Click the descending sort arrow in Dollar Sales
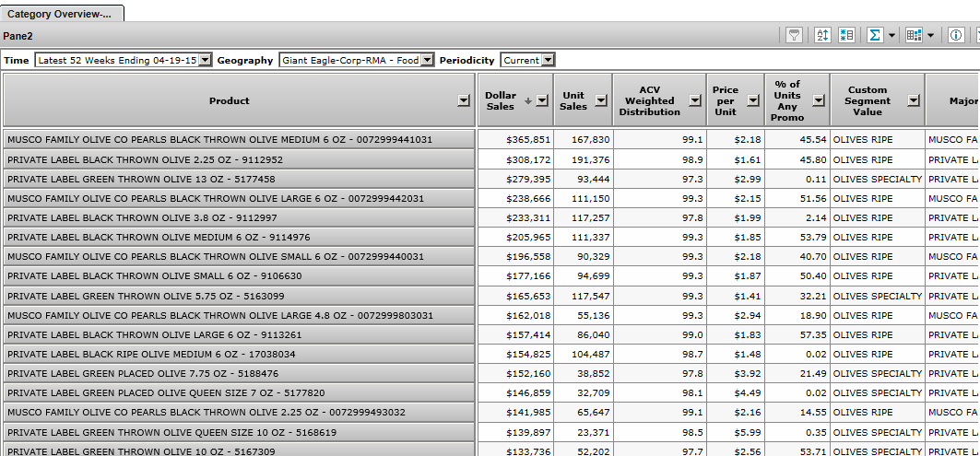Viewport: 980px width, 456px height. (x=527, y=100)
